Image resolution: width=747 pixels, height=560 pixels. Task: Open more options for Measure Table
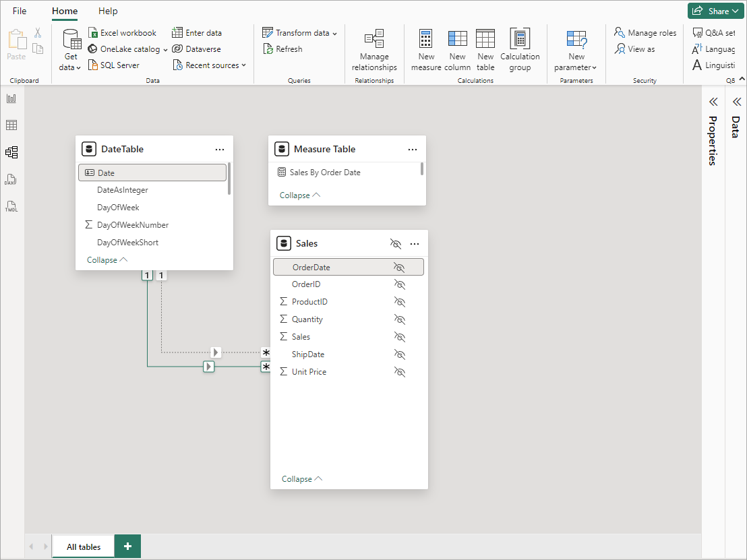[413, 150]
